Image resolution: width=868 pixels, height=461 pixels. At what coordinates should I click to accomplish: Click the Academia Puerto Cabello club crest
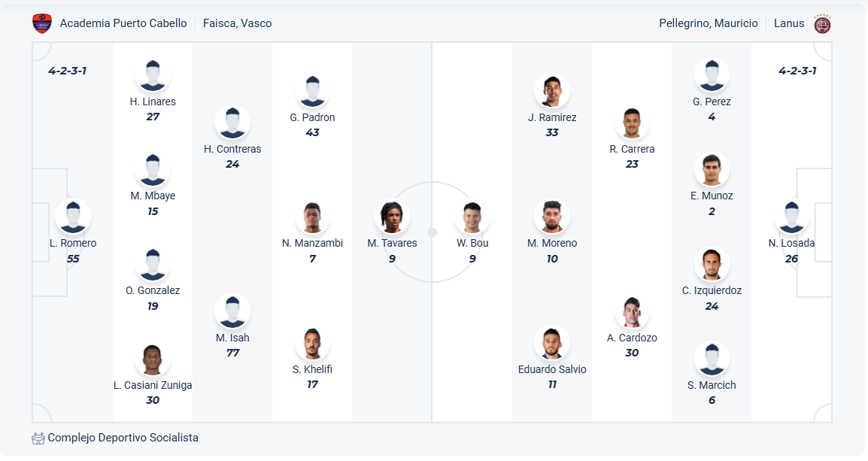tap(42, 23)
